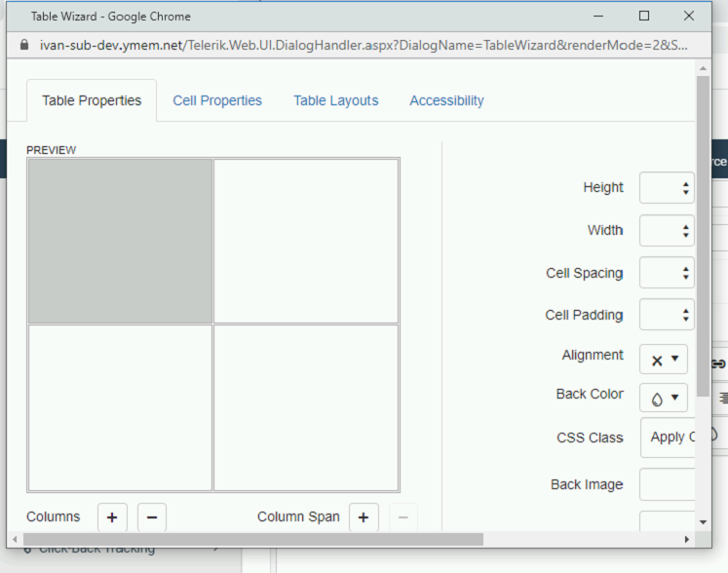Click the Columns plus icon

point(111,517)
